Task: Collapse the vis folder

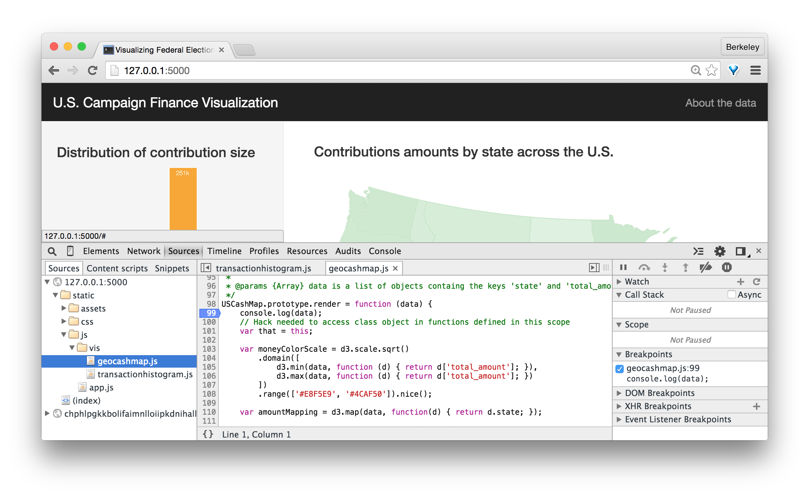Action: [72, 348]
